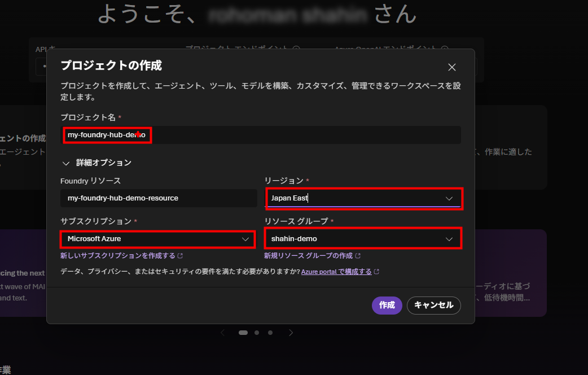Open the Azure portal で構成する link
This screenshot has width=588, height=375.
(336, 272)
